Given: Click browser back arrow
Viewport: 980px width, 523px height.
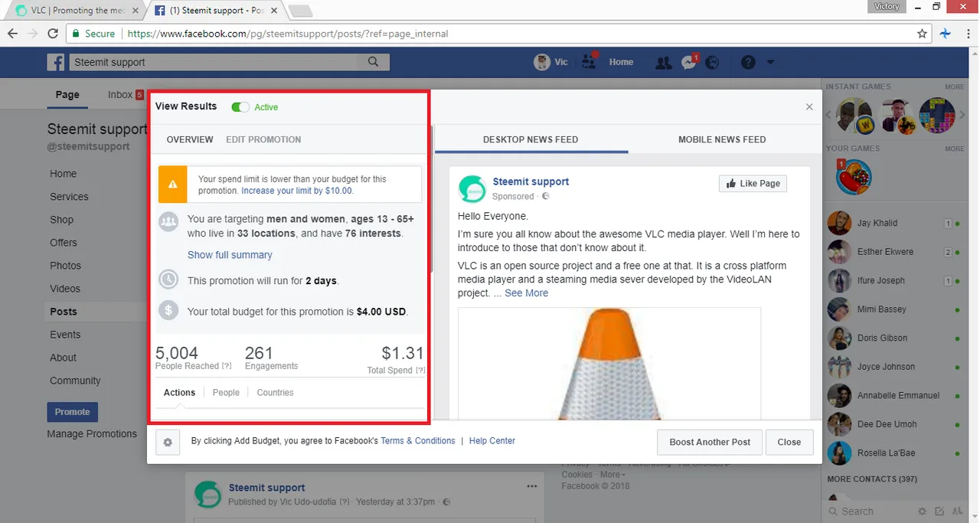Looking at the screenshot, I should (13, 34).
